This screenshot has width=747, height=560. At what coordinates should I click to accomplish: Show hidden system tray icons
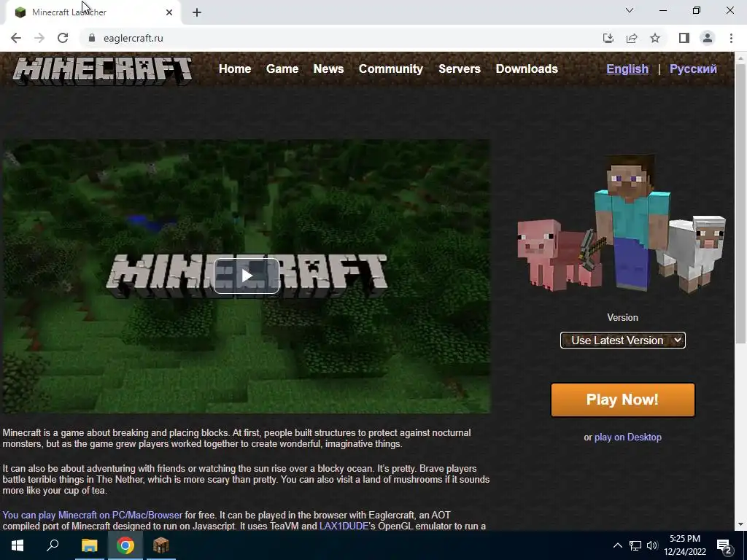pyautogui.click(x=617, y=545)
